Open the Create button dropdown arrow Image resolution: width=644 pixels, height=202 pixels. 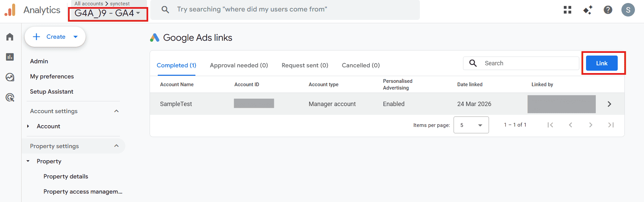point(75,37)
